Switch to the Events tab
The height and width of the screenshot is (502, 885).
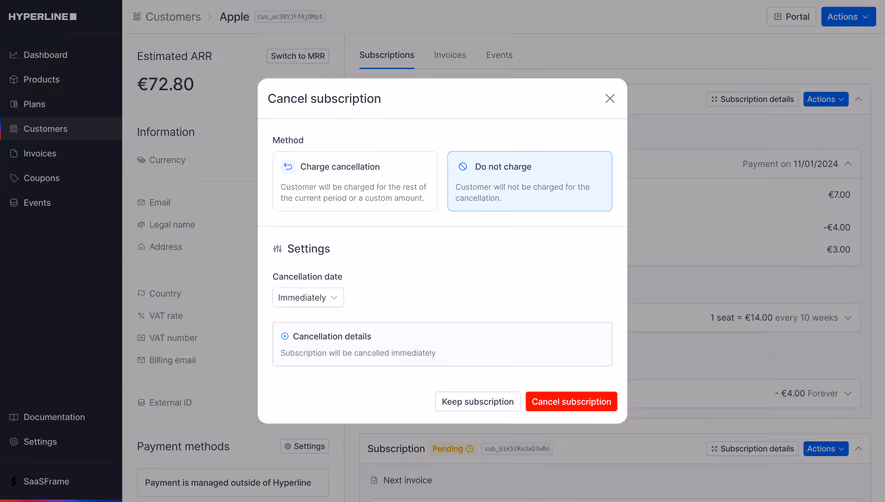[x=499, y=55]
